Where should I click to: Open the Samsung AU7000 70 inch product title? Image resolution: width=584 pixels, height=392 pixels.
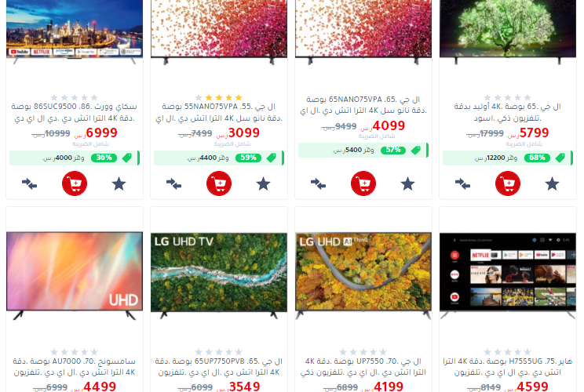coord(75,367)
